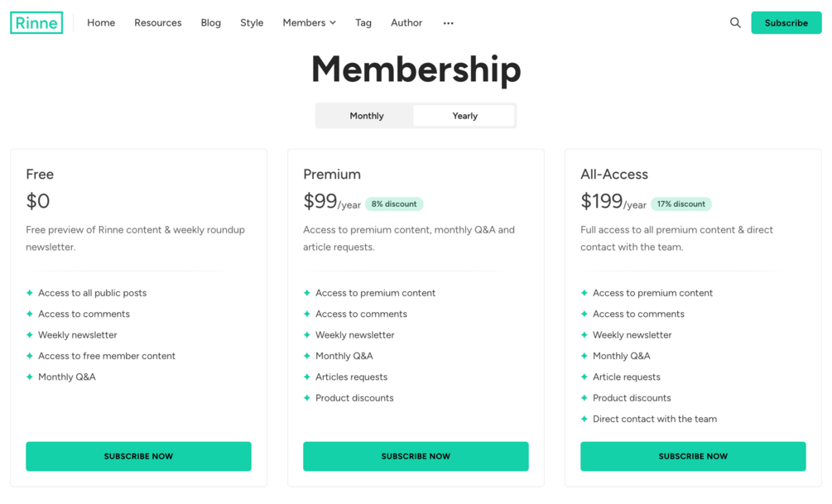
Task: Click the 17% discount badge
Action: (681, 204)
